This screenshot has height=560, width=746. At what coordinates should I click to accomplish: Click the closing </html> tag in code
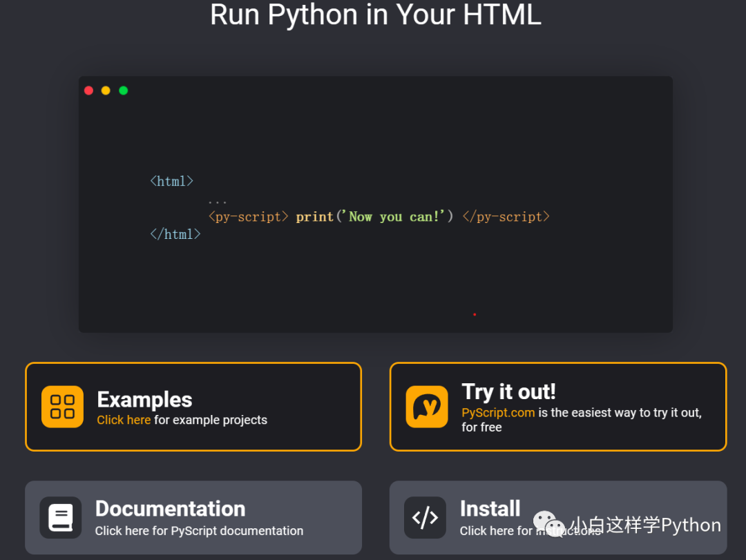click(x=175, y=234)
